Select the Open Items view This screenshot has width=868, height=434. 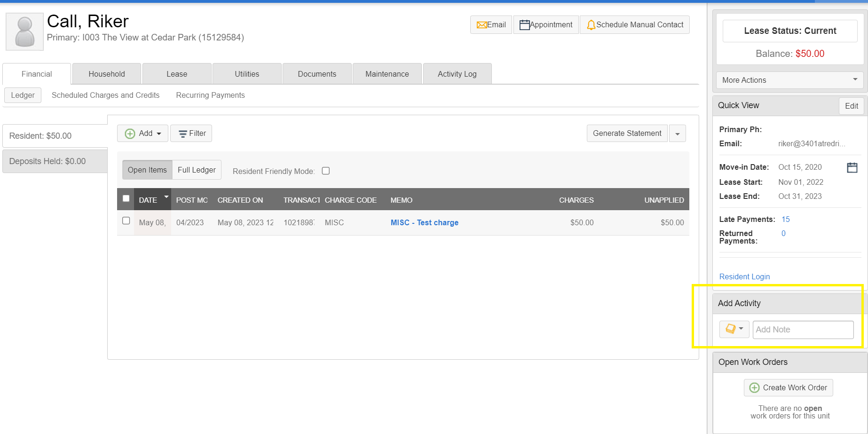(147, 170)
